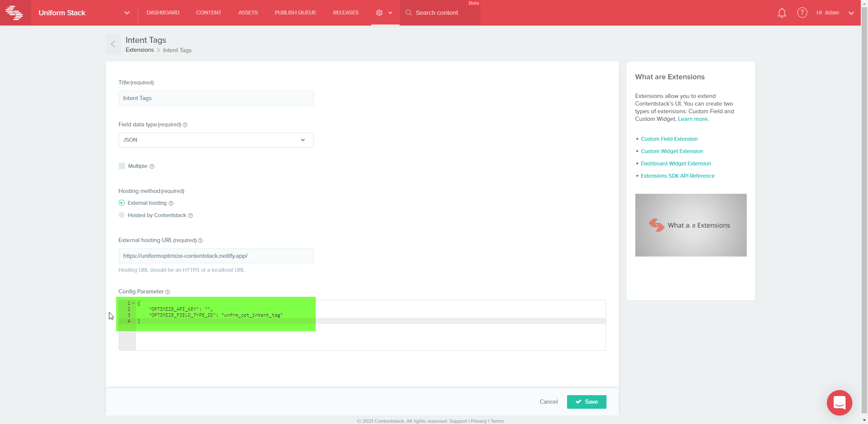Screen dimensions: 868x424
Task: Open Extensions SDK API Reference link
Action: point(678,176)
